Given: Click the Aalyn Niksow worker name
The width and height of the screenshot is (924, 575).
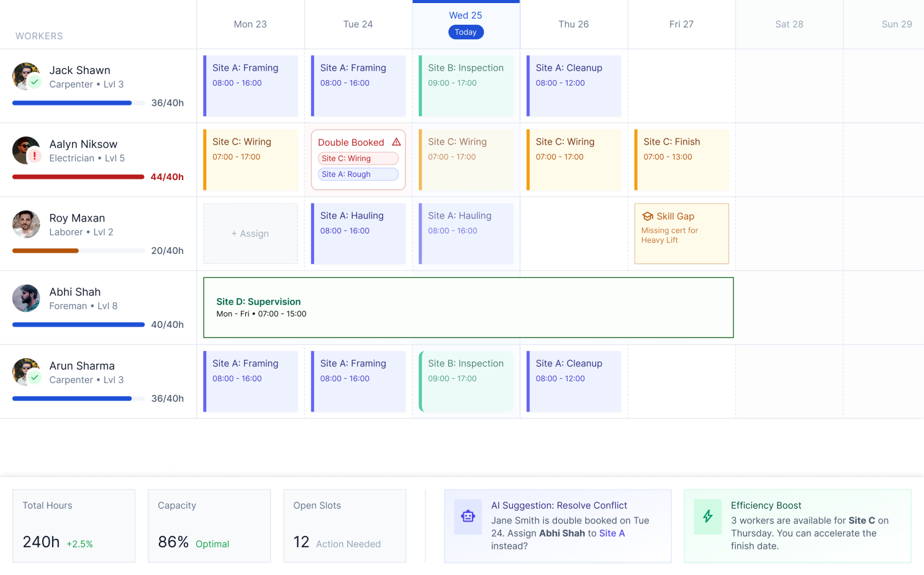Looking at the screenshot, I should 83,144.
